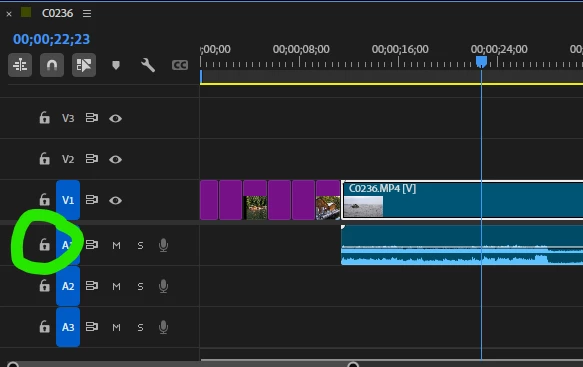The height and width of the screenshot is (367, 583).
Task: Hide track V1 output with eye
Action: point(116,200)
